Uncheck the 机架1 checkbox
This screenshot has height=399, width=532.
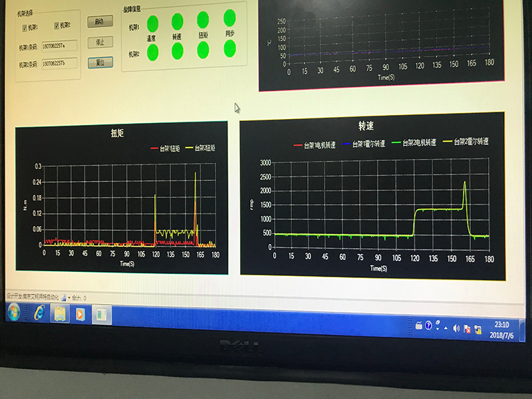pyautogui.click(x=25, y=27)
